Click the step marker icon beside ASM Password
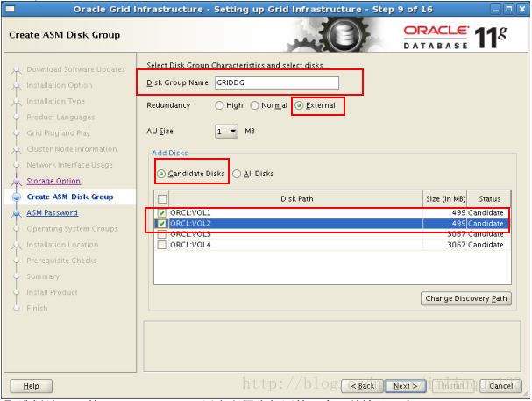532x401 pixels. point(17,213)
